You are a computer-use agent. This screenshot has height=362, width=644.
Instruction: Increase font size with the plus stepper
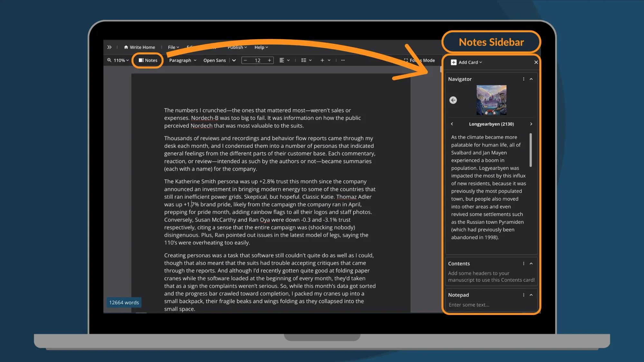(x=270, y=60)
